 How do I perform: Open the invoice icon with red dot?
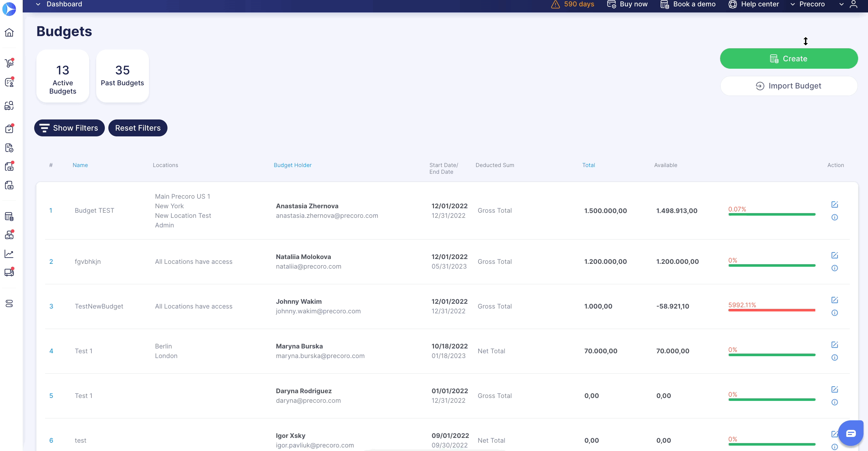pyautogui.click(x=9, y=166)
